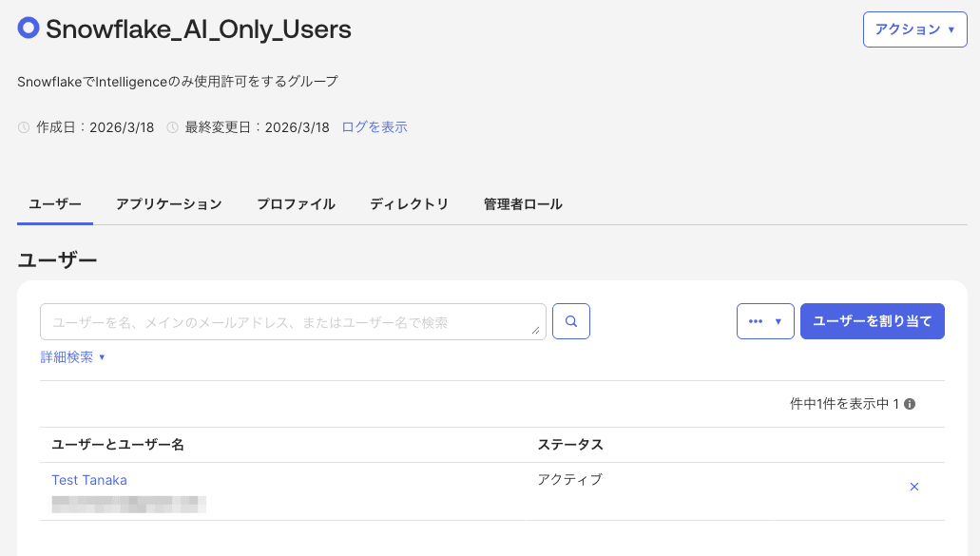Click the ユーザーとユーザー名 column header
The height and width of the screenshot is (556, 980).
pos(118,445)
